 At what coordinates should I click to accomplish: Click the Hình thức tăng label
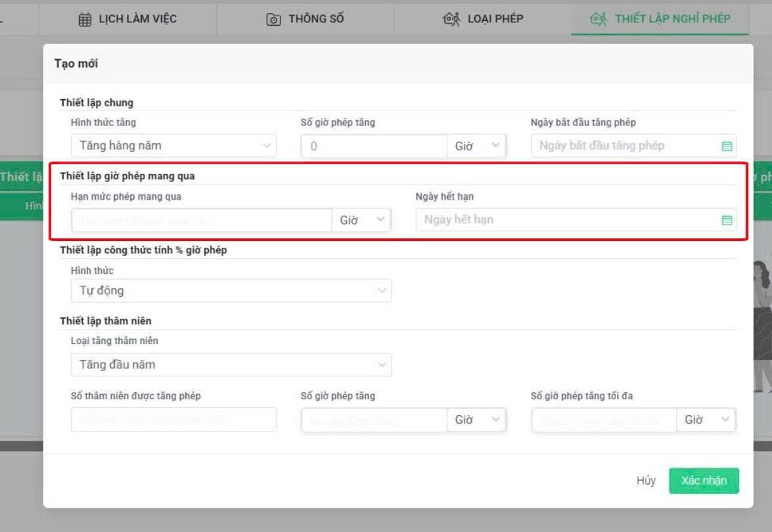(x=103, y=123)
